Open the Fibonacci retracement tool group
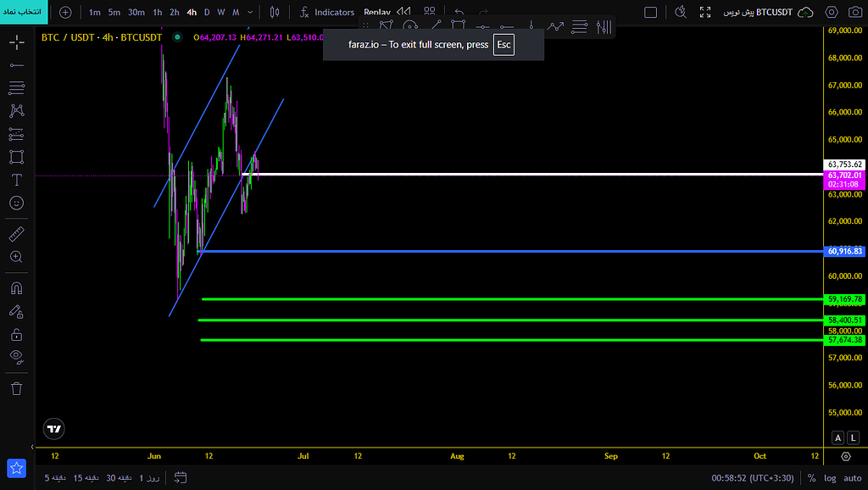 coord(17,87)
